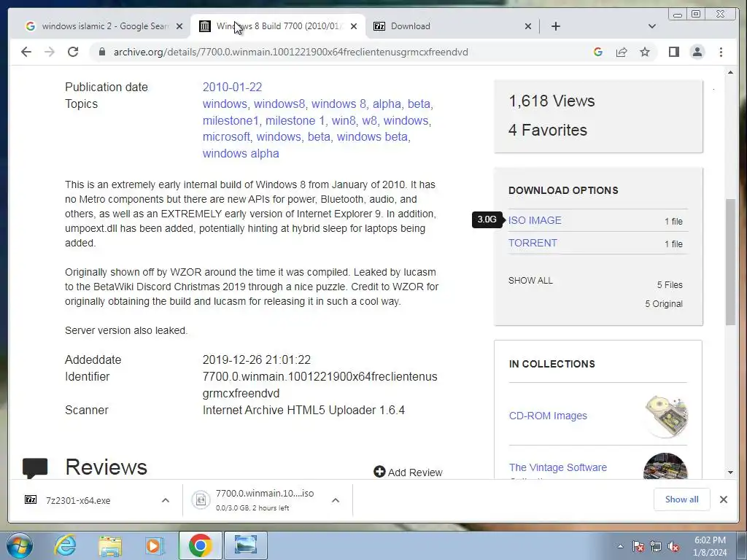Image resolution: width=747 pixels, height=560 pixels.
Task: Close the Windows 8 Build 7700 tab
Action: point(354,26)
